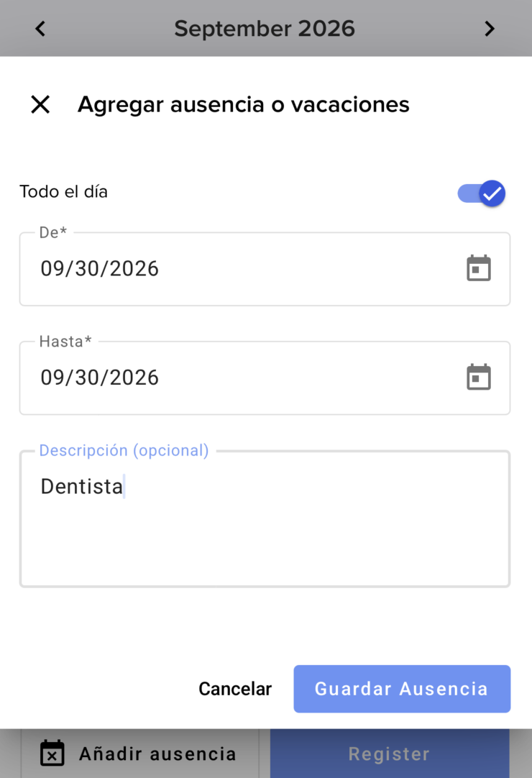
Task: Open calendar picker for De date
Action: coord(478,268)
